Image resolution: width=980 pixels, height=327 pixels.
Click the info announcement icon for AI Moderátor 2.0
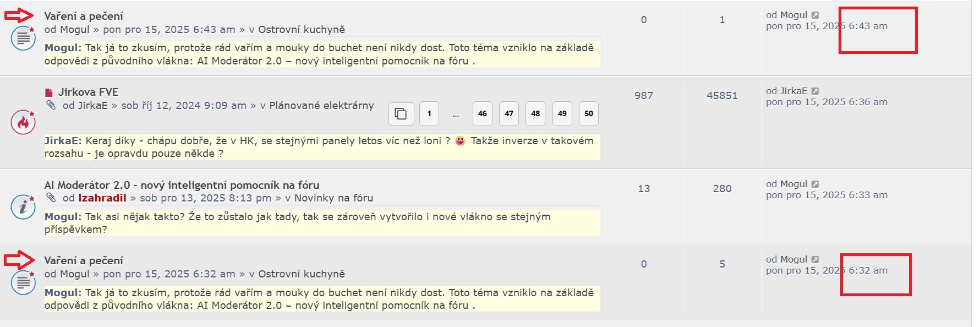23,207
